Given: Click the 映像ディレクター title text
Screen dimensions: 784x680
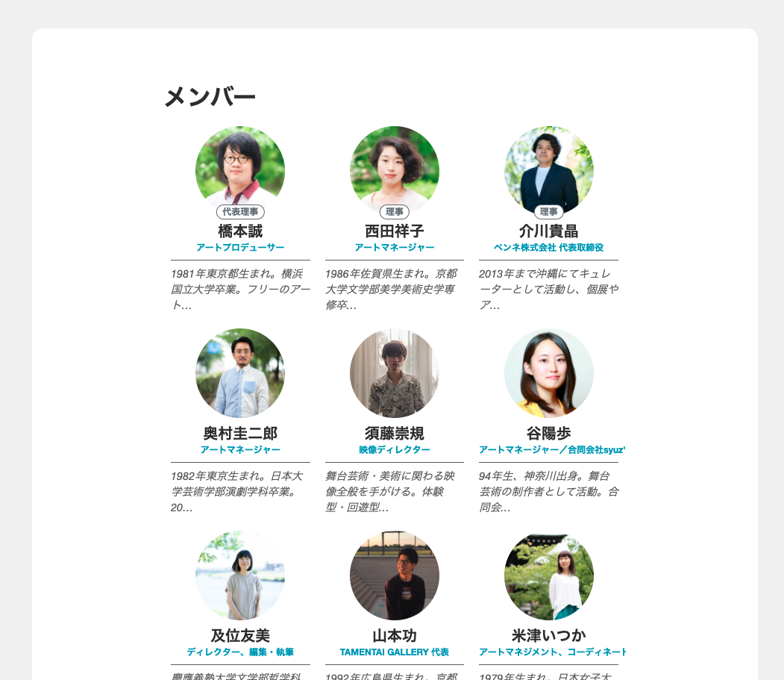Looking at the screenshot, I should [395, 449].
